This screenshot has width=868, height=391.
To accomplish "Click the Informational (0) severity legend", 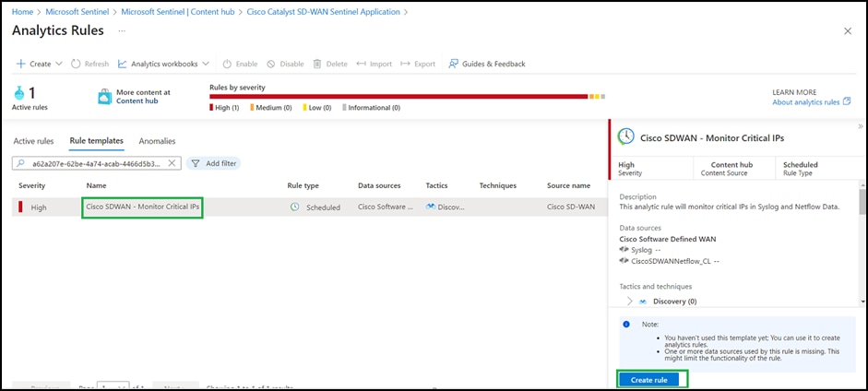I will (372, 108).
